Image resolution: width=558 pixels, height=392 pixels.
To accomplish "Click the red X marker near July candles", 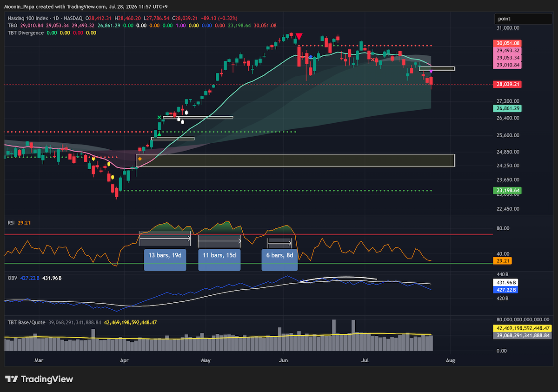I will tap(373, 60).
